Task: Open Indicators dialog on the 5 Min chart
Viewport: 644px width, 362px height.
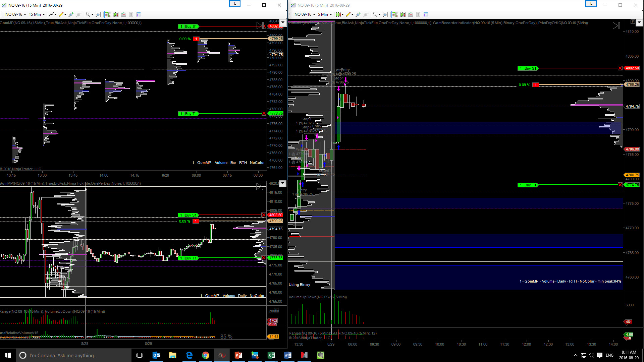Action: tap(411, 14)
